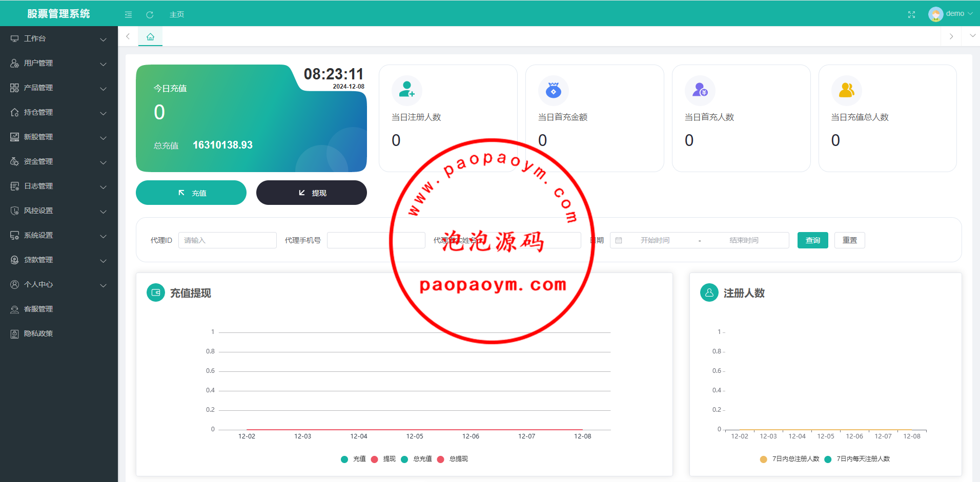980x482 pixels.
Task: Click the 当日充值总人数 yellow users icon
Action: point(846,90)
